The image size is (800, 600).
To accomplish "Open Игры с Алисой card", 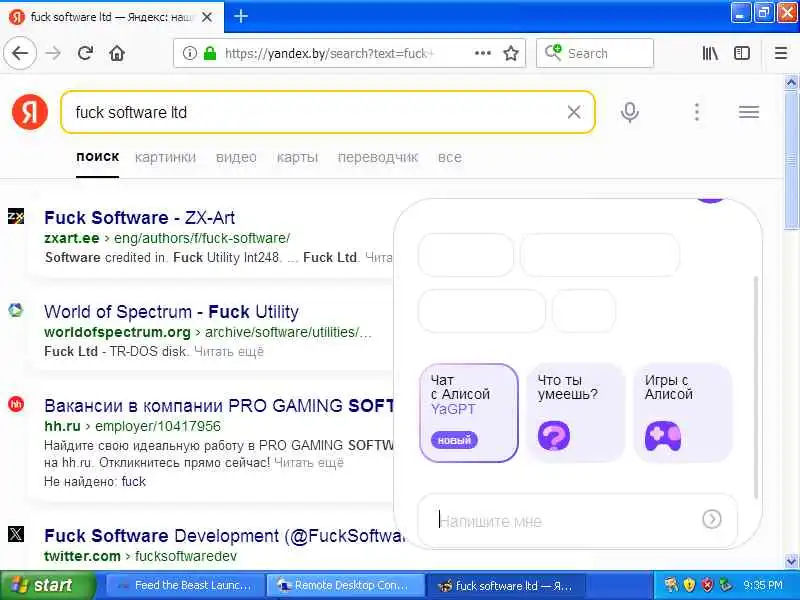I will pyautogui.click(x=683, y=413).
